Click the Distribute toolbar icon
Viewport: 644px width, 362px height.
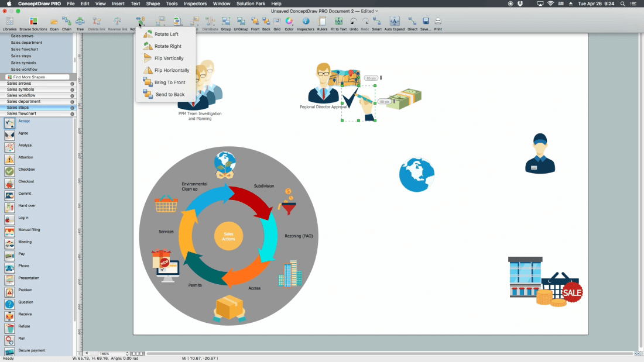pos(210,23)
